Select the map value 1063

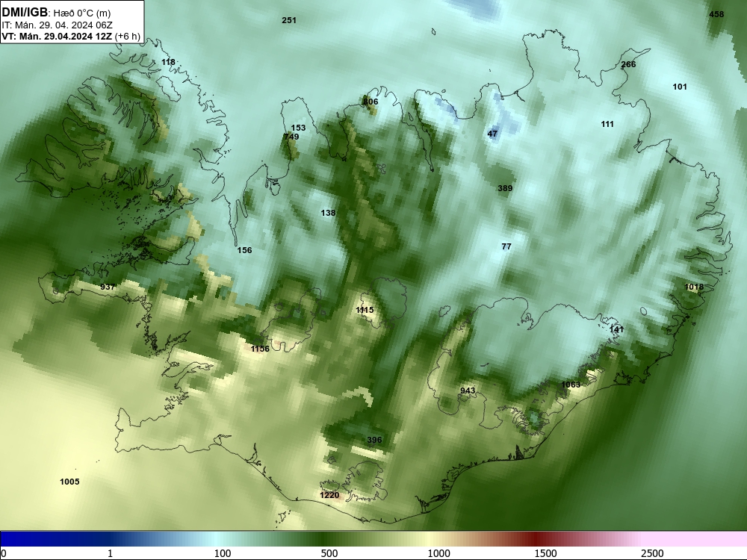point(571,385)
